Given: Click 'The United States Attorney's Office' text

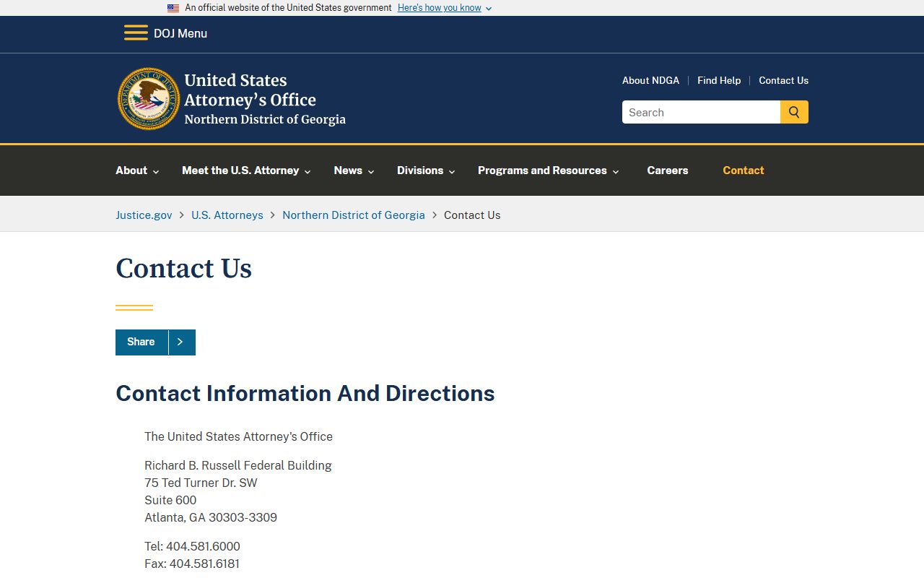Looking at the screenshot, I should tap(238, 436).
